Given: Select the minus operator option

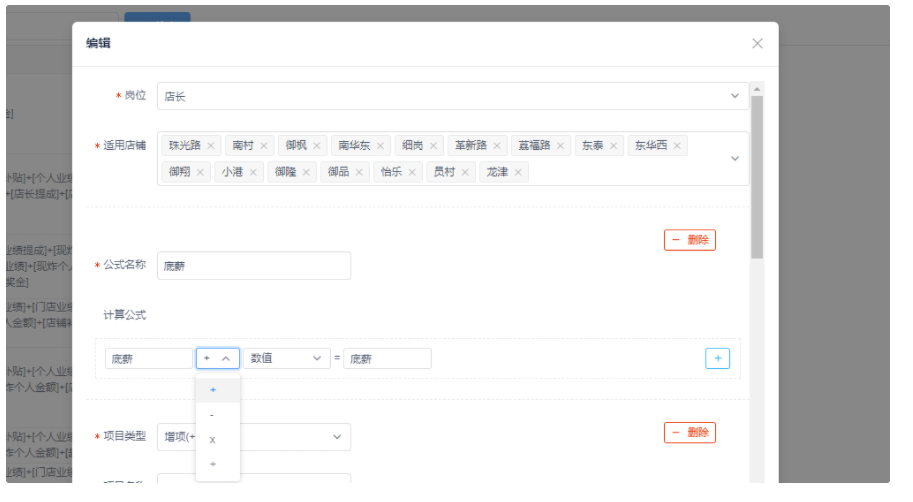Looking at the screenshot, I should (x=218, y=415).
